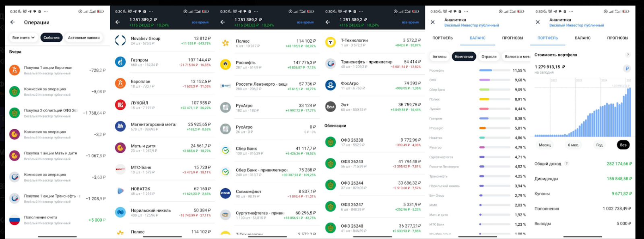Tap the icon beside Покупка 1 акции Мать и дитя
Image resolution: width=644 pixels, height=239 pixels.
[x=14, y=156]
